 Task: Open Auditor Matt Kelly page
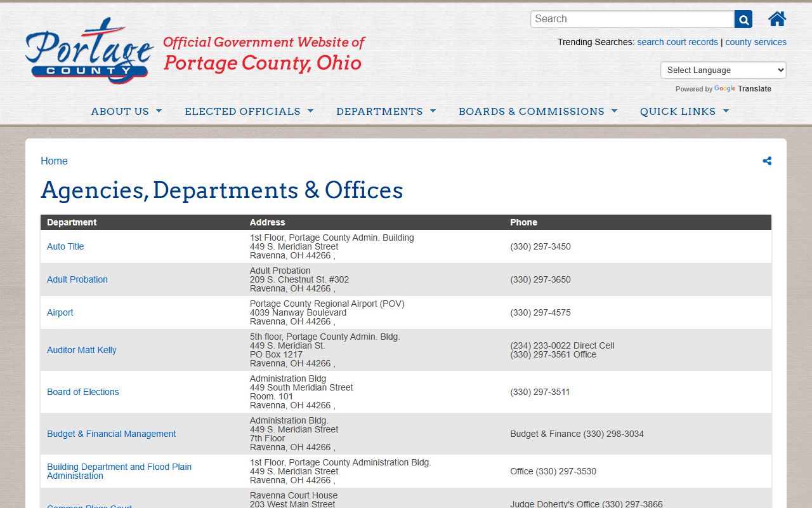pyautogui.click(x=82, y=350)
